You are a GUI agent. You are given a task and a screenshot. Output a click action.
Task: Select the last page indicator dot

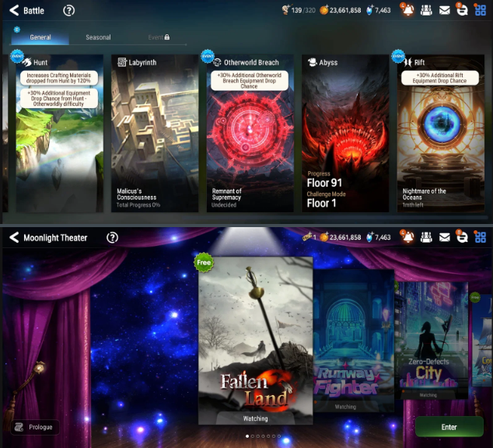[279, 436]
